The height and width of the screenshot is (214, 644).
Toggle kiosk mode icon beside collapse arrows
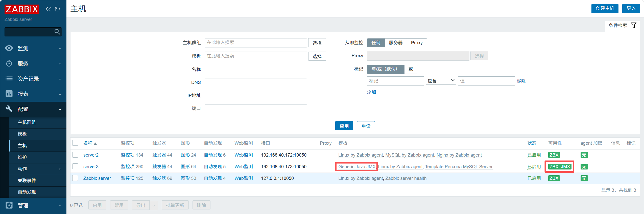58,9
